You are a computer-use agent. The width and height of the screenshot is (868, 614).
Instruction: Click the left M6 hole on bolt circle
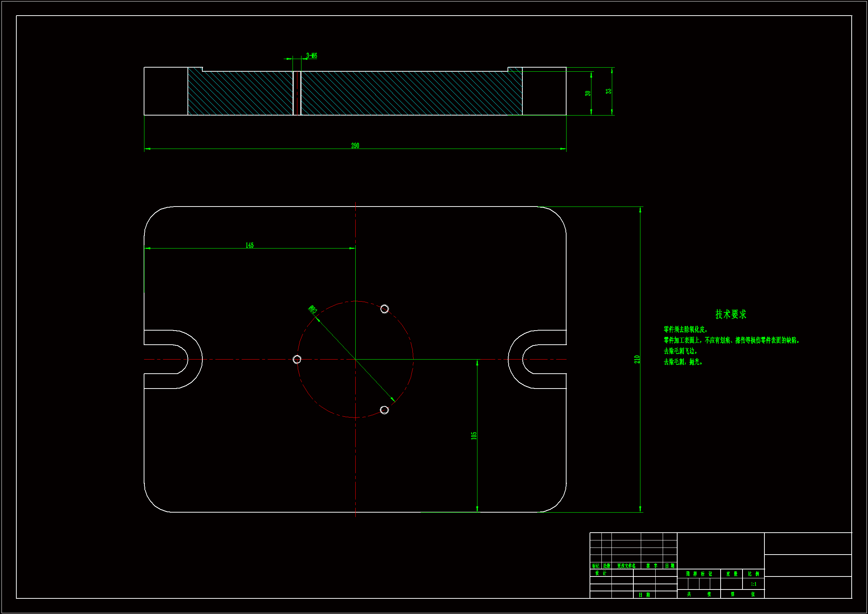(297, 360)
